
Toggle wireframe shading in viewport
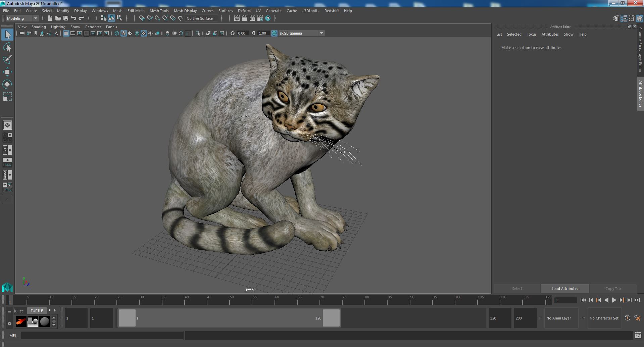pos(117,33)
